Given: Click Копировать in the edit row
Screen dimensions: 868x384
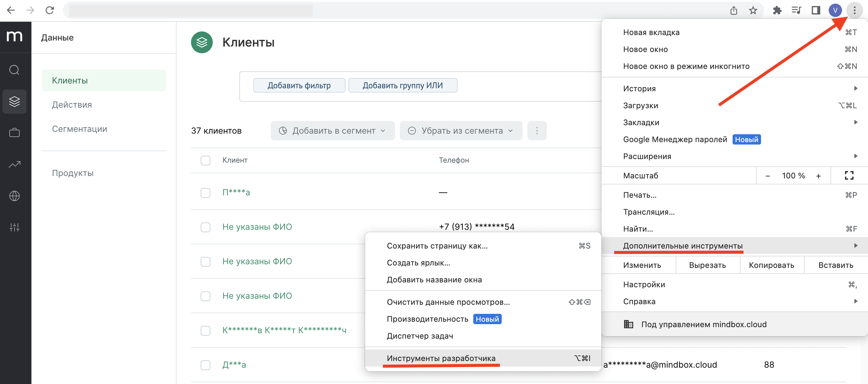Looking at the screenshot, I should point(771,265).
